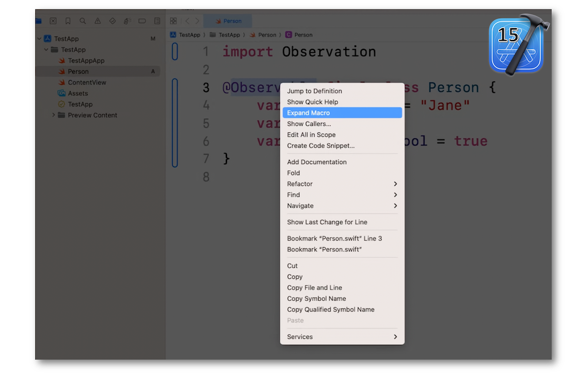588x376 pixels.
Task: Click the true value on line 6
Action: (x=470, y=141)
